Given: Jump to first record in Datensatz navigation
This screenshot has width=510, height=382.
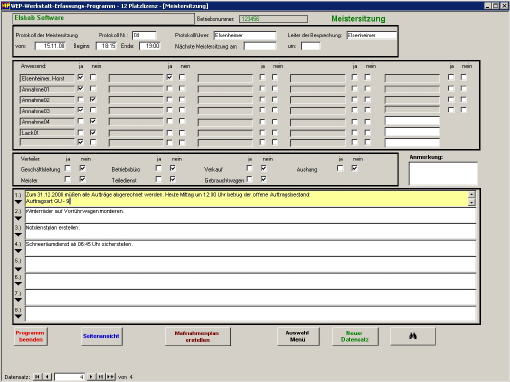Looking at the screenshot, I should [x=37, y=377].
